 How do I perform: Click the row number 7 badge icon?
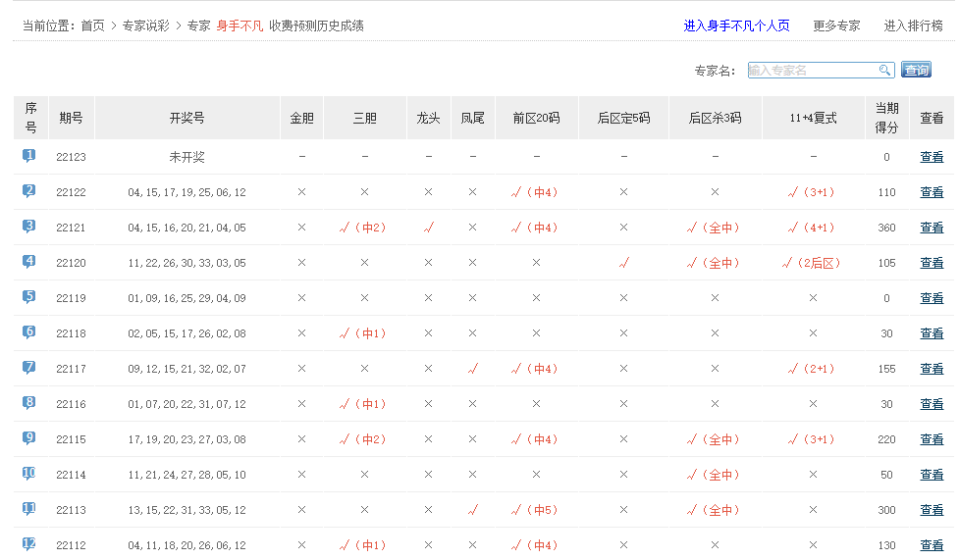(x=29, y=368)
